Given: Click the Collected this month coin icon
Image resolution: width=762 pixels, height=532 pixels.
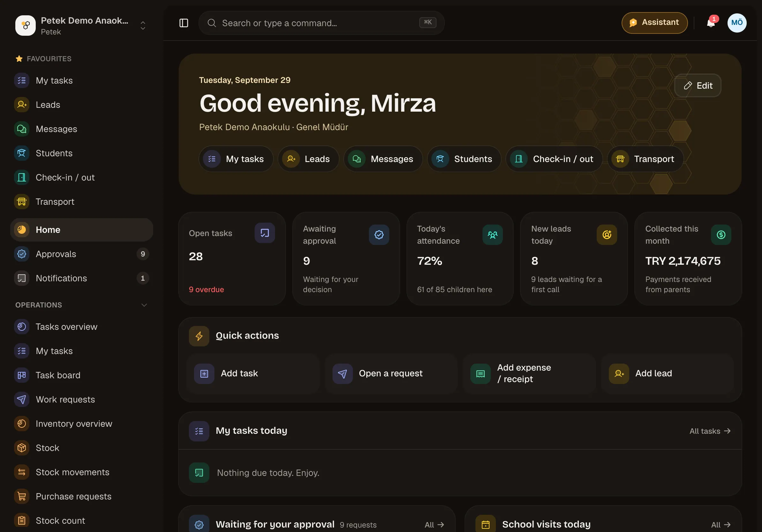Looking at the screenshot, I should (x=721, y=235).
